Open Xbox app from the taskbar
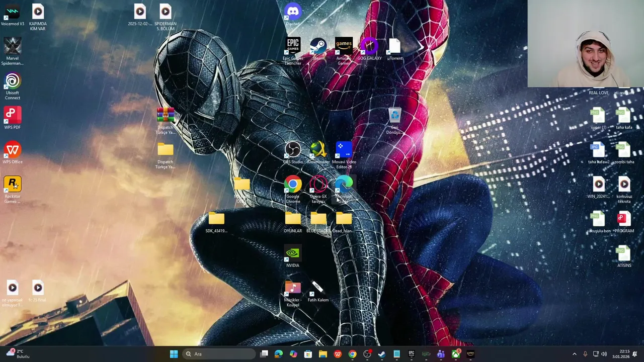 coord(456,354)
